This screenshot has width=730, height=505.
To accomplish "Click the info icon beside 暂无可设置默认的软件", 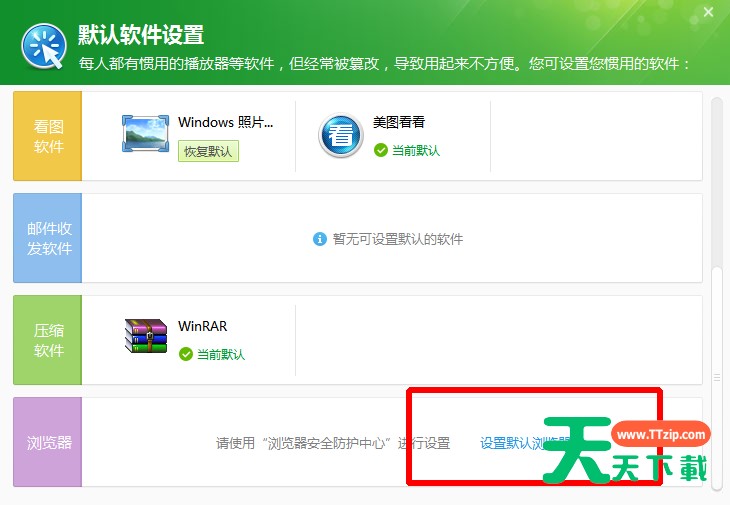I will (319, 239).
